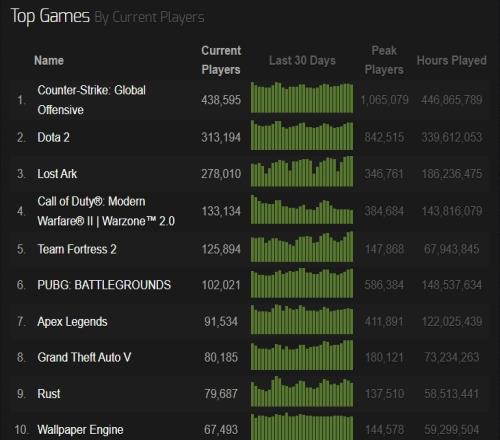Open the Grand Theft Auto V link
The width and height of the screenshot is (500, 440).
(84, 357)
